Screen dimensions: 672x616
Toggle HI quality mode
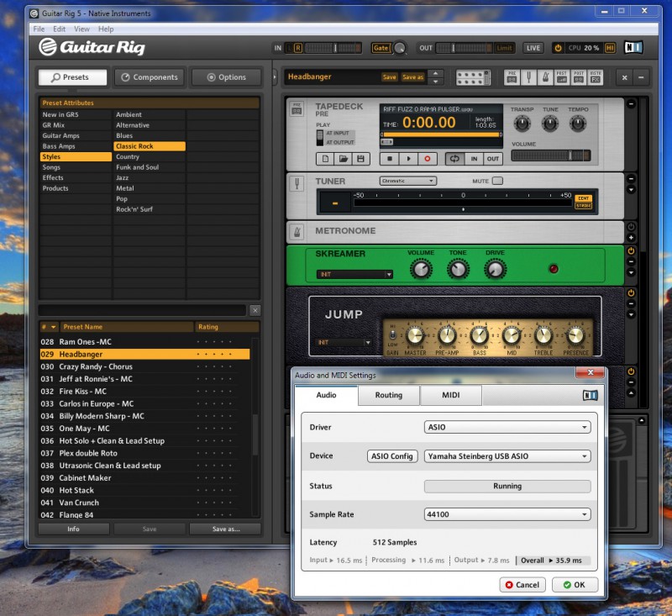tap(610, 48)
